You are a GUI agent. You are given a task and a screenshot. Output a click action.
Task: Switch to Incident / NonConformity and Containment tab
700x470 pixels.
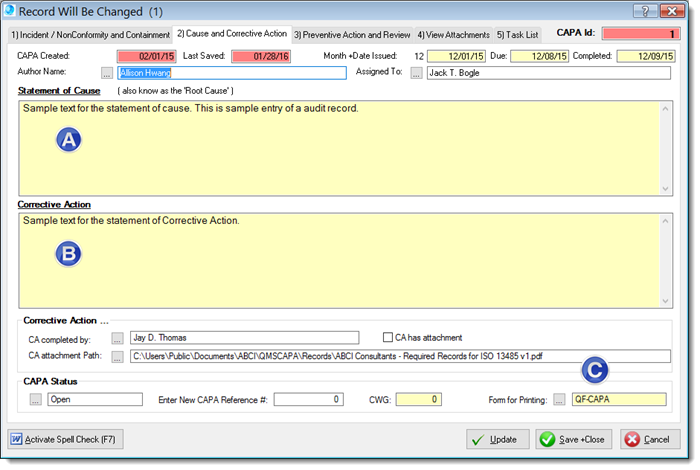coord(89,34)
